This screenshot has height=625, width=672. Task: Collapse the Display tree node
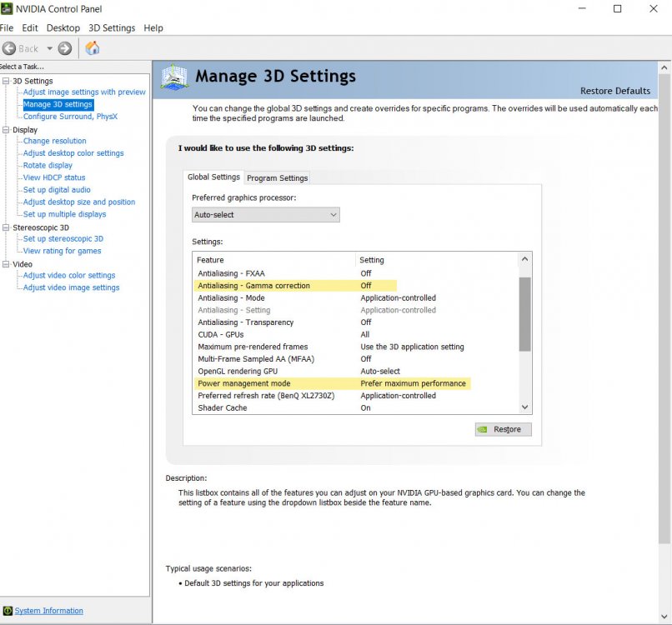tap(6, 130)
